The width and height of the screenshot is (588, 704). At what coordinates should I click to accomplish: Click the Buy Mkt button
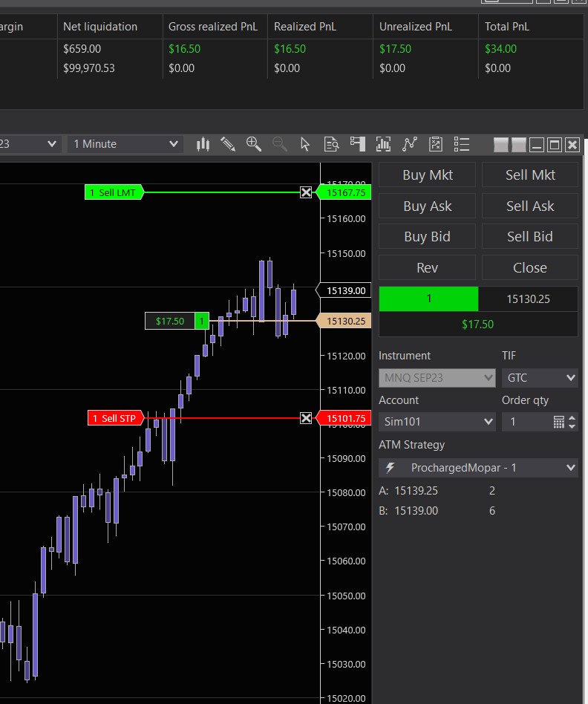pos(428,175)
